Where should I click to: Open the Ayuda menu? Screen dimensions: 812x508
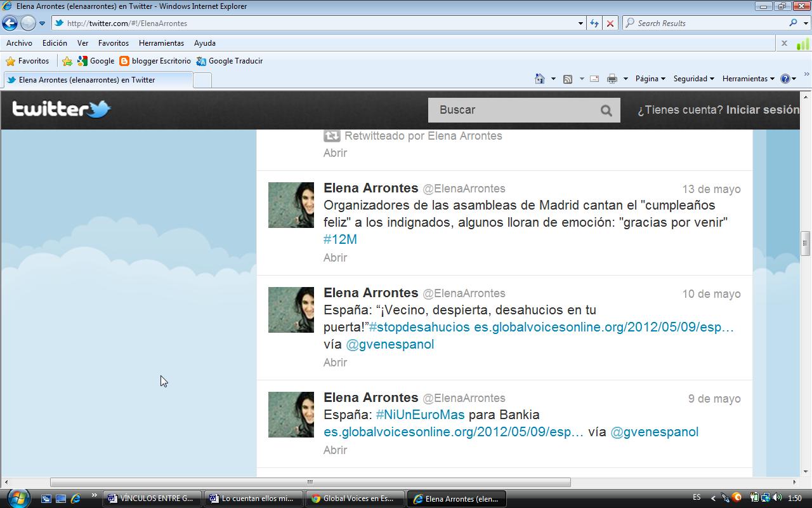pos(205,43)
